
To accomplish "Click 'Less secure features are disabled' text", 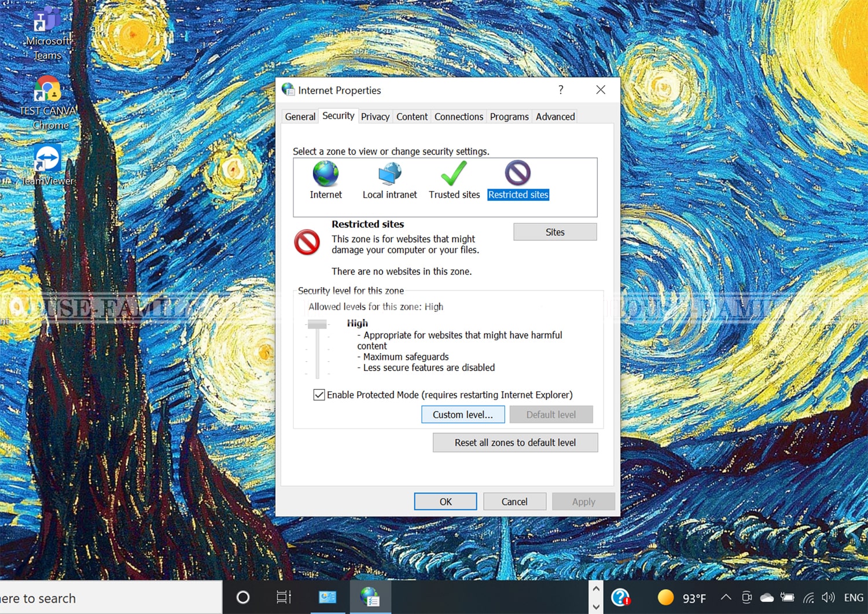I will (x=429, y=367).
